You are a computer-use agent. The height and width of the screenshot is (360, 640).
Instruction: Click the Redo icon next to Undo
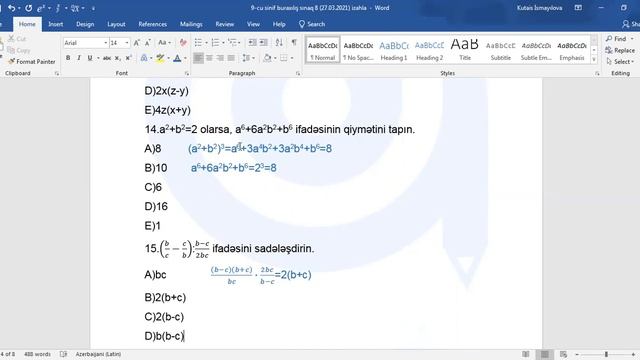click(28, 8)
